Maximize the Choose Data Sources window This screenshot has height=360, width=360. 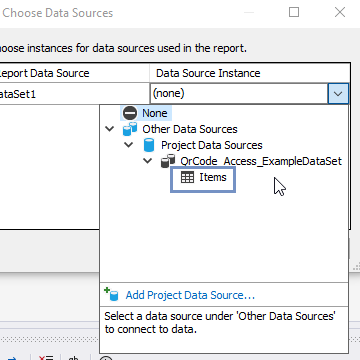tap(294, 12)
